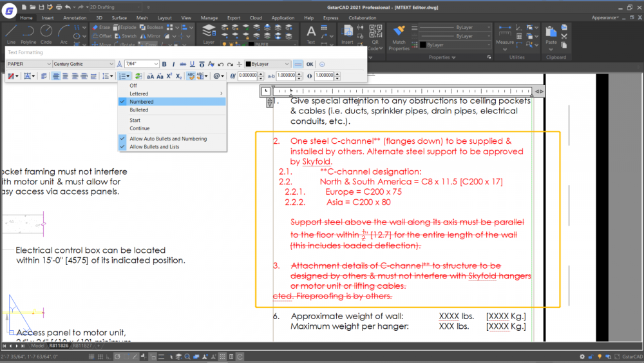Click the Insert block icon
Viewport: 644px width, 363px height.
347,34
